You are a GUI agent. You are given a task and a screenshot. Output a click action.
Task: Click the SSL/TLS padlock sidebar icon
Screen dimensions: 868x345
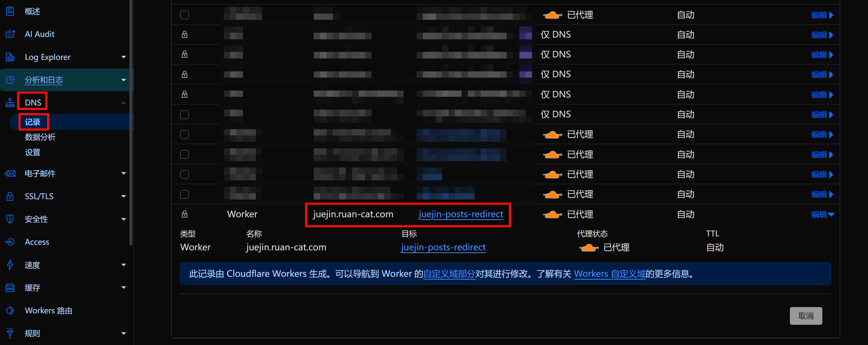tap(10, 196)
